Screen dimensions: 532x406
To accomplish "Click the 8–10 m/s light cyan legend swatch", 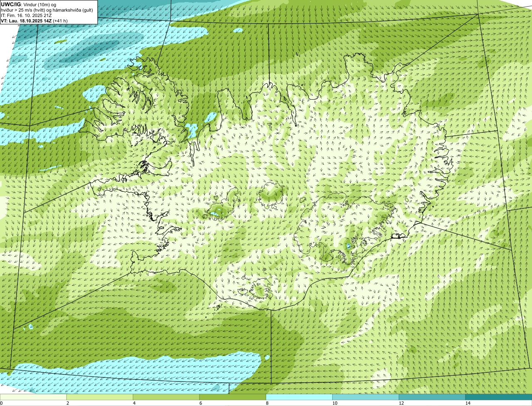I will click(299, 397).
